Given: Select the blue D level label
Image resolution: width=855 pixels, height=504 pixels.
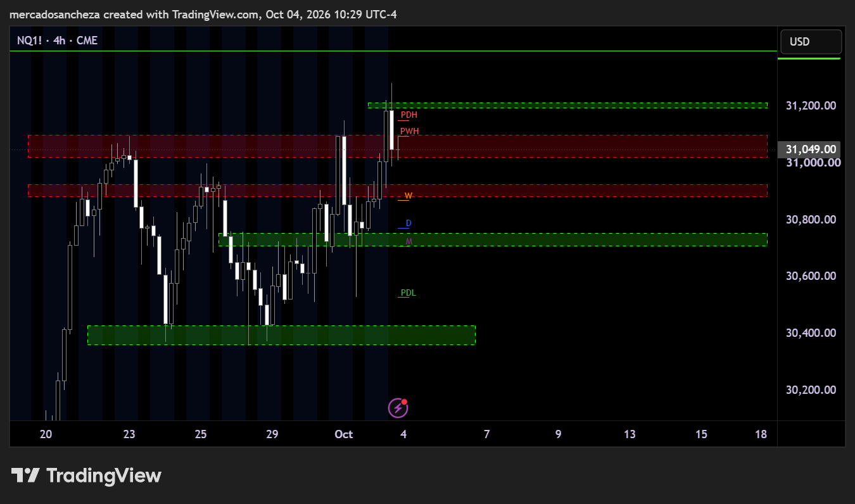Looking at the screenshot, I should click(x=408, y=224).
